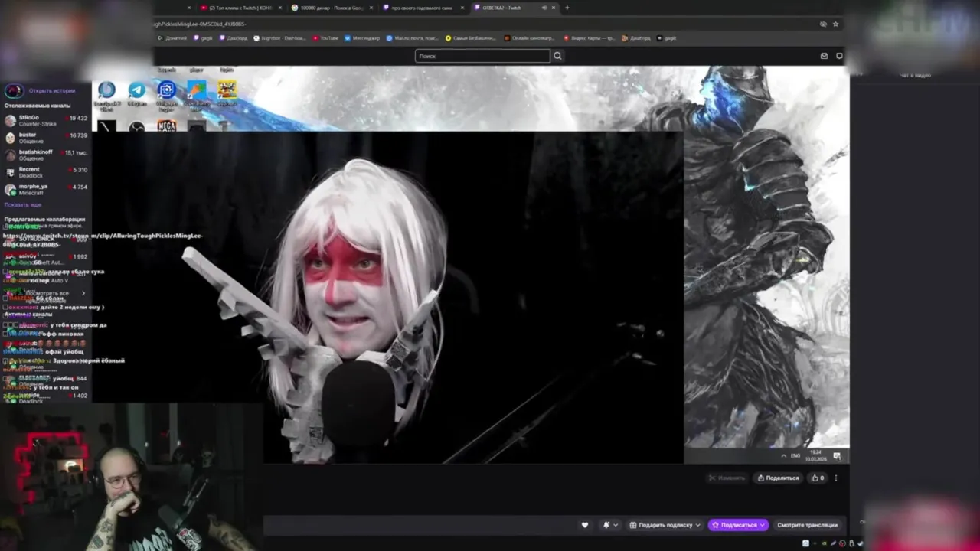Open the Nightbot bookmark
Screen dimensions: 980x551
pyautogui.click(x=279, y=37)
